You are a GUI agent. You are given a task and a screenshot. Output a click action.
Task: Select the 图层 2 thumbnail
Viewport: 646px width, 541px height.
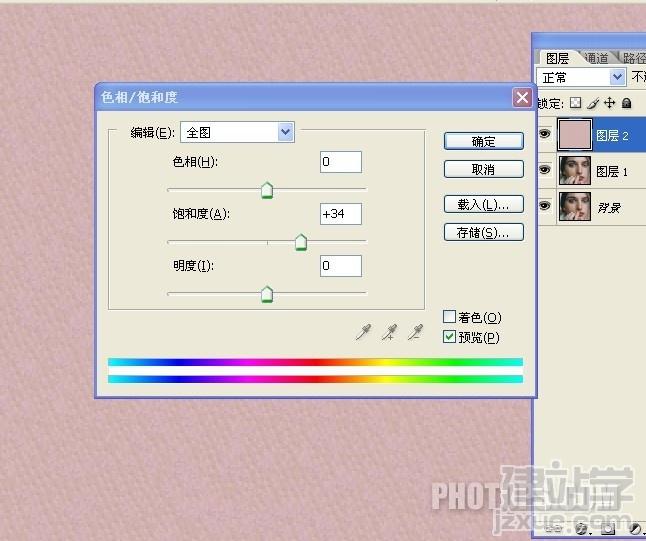pyautogui.click(x=574, y=135)
